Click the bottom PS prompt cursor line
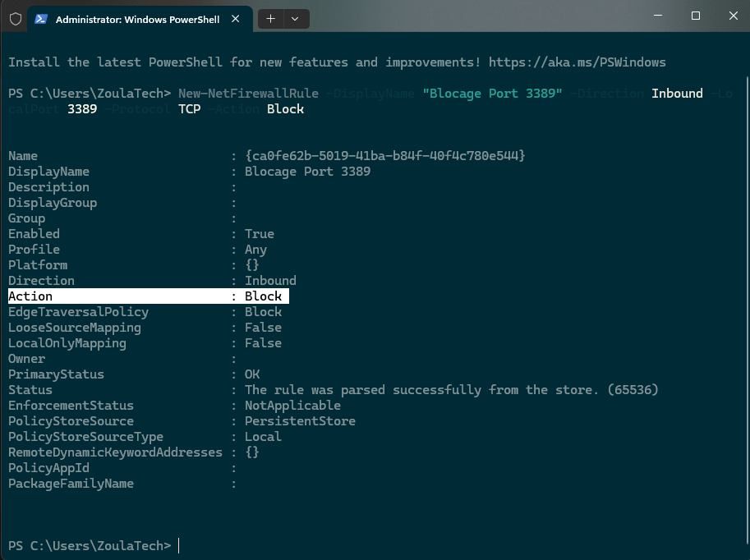The width and height of the screenshot is (750, 560). [178, 546]
